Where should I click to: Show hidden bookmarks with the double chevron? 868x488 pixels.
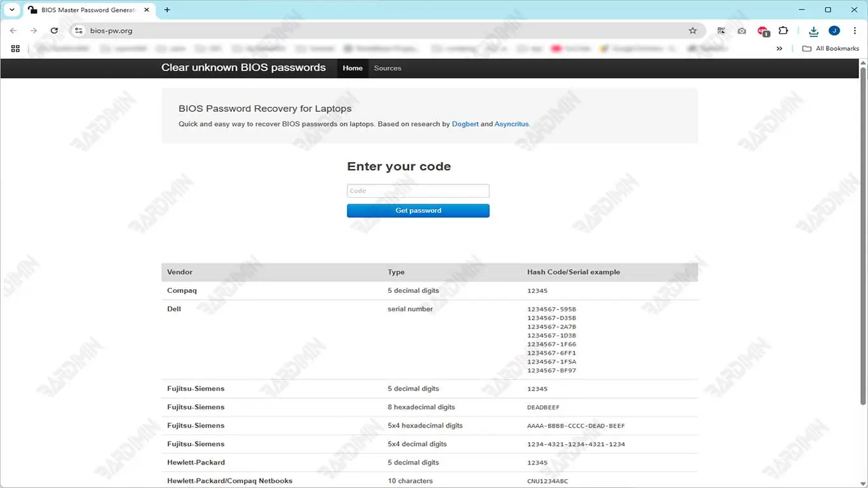tap(779, 48)
